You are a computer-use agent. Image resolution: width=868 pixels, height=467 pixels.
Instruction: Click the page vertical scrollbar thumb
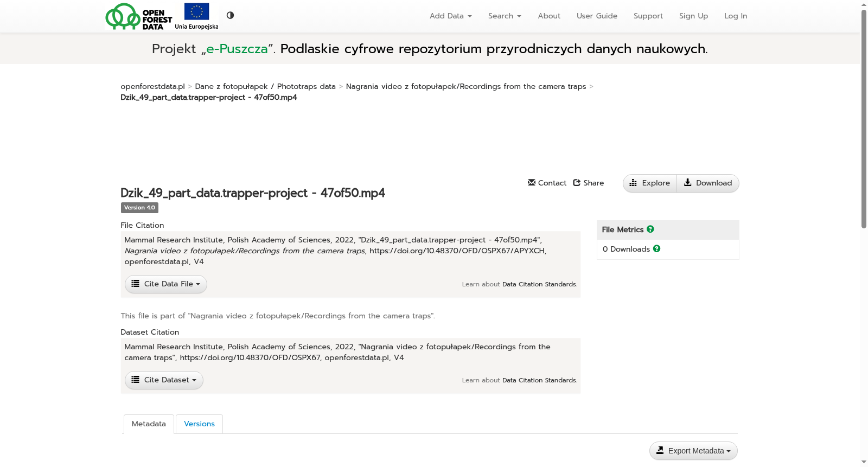point(864,119)
